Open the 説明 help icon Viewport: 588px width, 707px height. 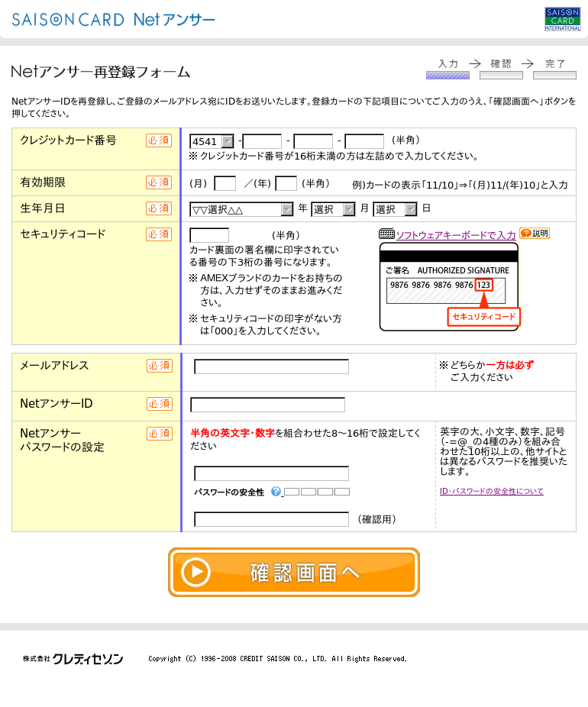[534, 234]
